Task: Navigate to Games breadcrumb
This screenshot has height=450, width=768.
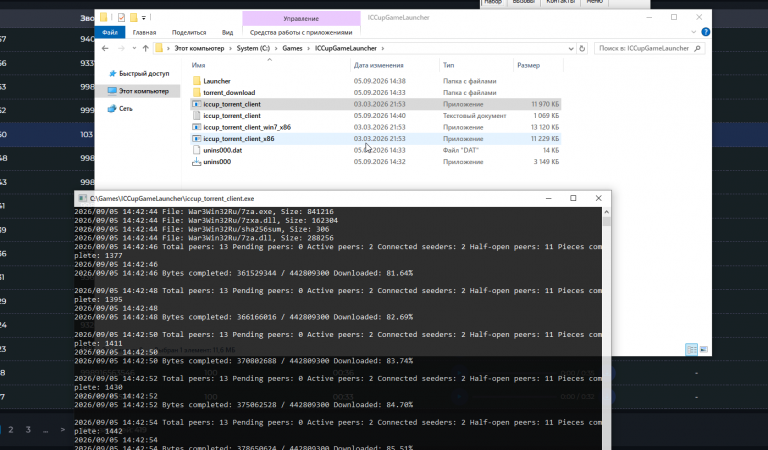Action: [292, 48]
